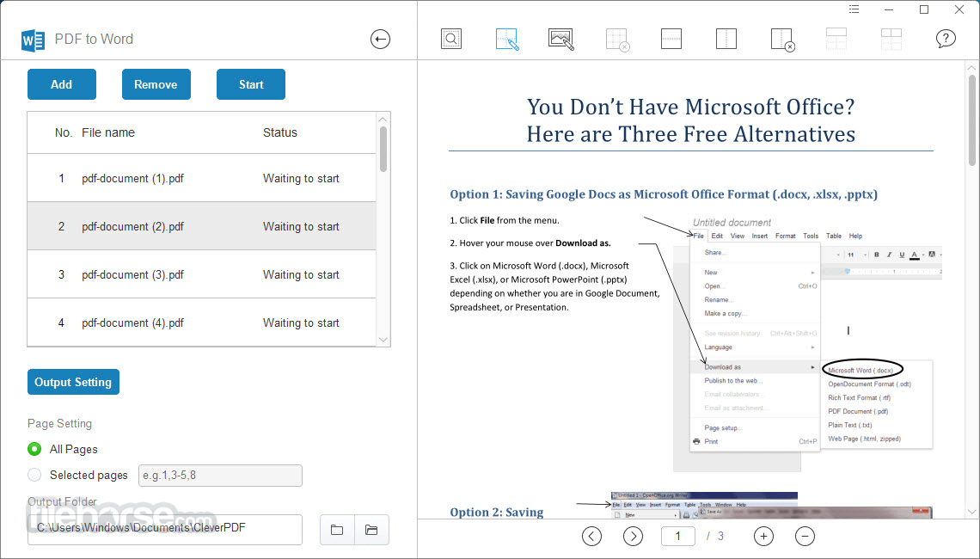Viewport: 980px width, 559px height.
Task: Browse for output folder icon
Action: coord(338,530)
